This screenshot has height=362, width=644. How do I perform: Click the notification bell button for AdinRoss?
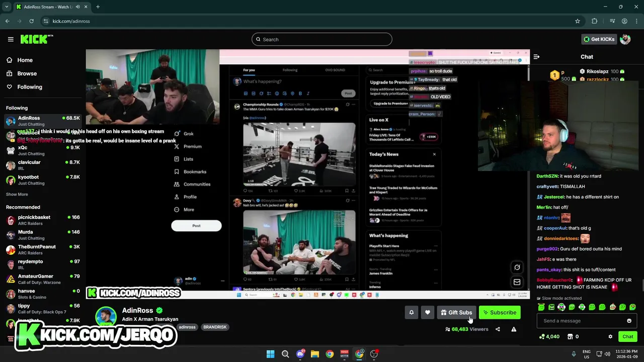pyautogui.click(x=411, y=313)
